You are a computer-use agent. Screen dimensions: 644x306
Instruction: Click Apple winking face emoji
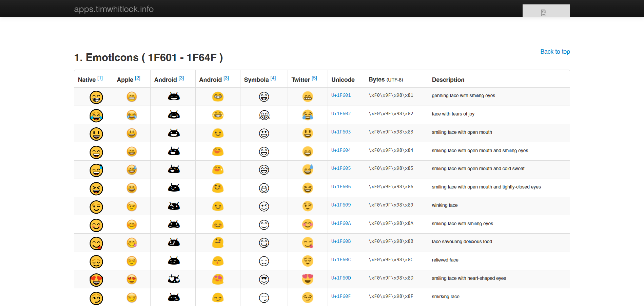[132, 206]
